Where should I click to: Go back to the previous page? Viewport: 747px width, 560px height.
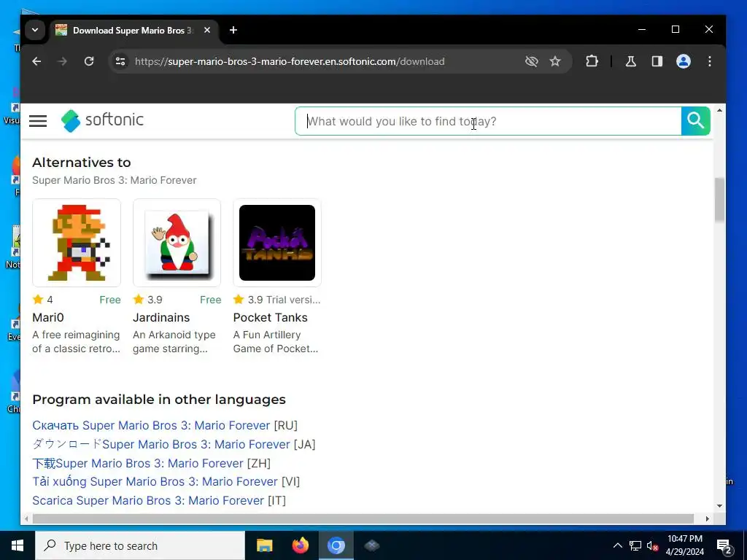(36, 61)
